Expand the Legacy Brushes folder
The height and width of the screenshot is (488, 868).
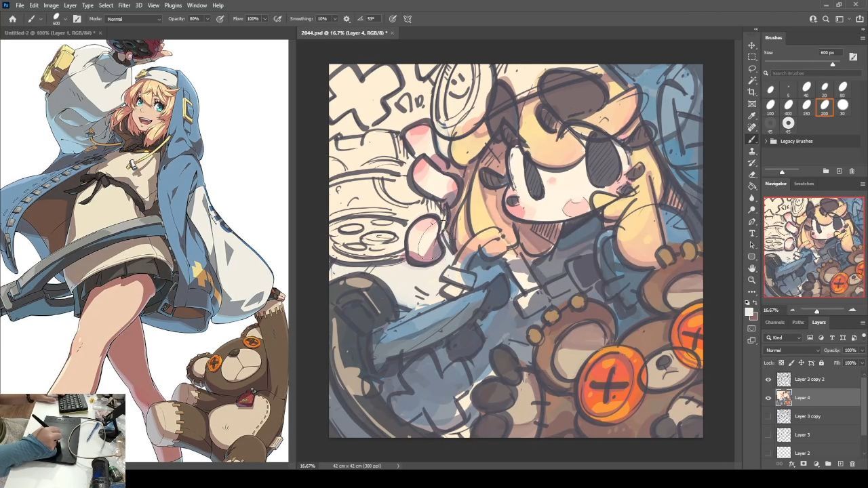(766, 141)
